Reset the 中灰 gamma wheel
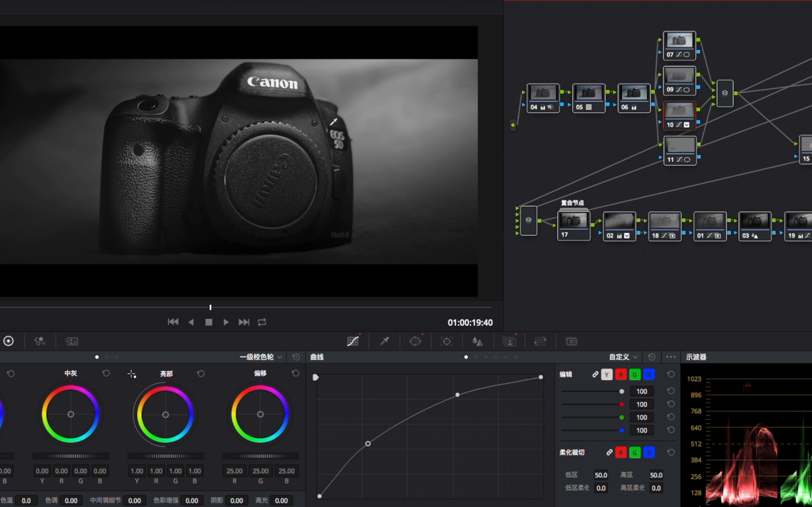The image size is (812, 507). (x=106, y=373)
